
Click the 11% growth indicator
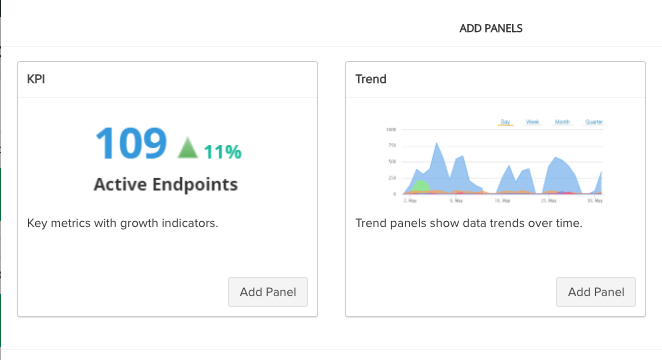(222, 152)
